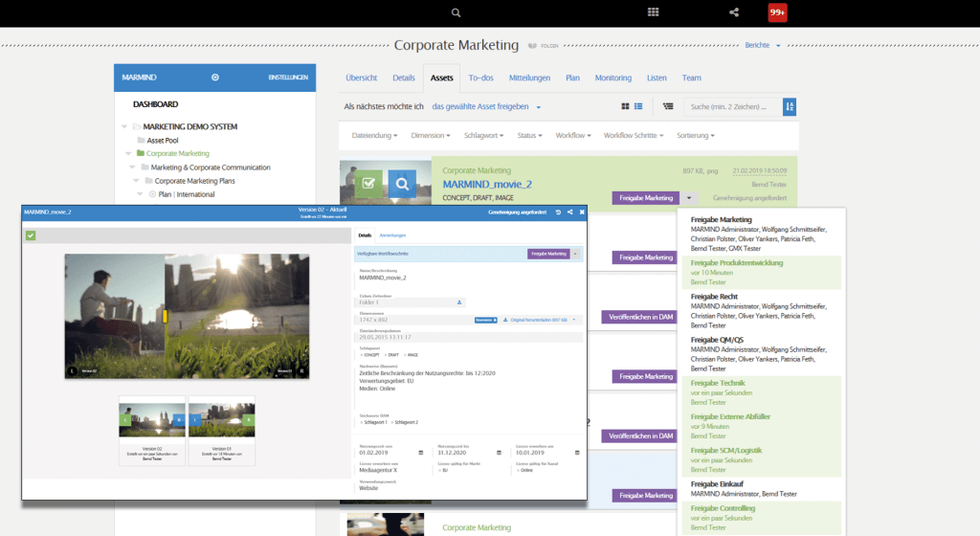Click the A-Z sort button beside search
The height and width of the screenshot is (536, 980).
click(x=790, y=106)
